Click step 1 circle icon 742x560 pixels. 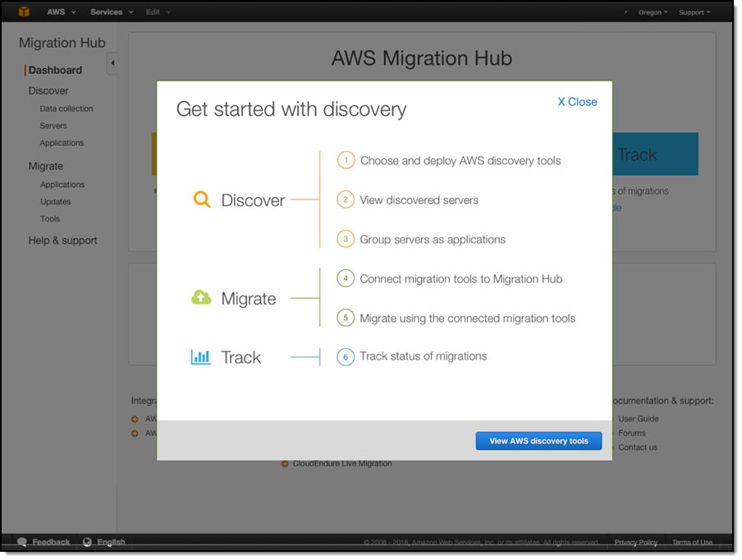(346, 160)
